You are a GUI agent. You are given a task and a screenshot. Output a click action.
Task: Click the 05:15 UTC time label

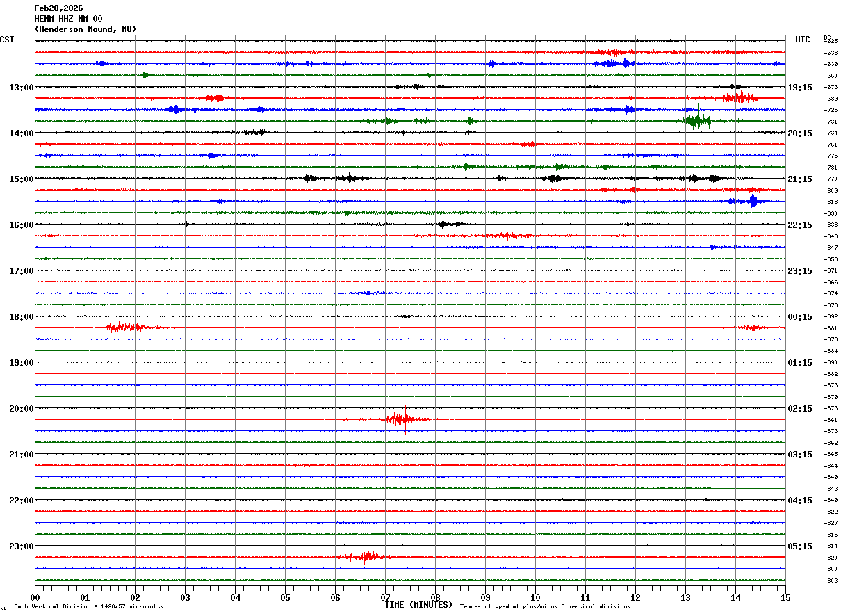800,546
